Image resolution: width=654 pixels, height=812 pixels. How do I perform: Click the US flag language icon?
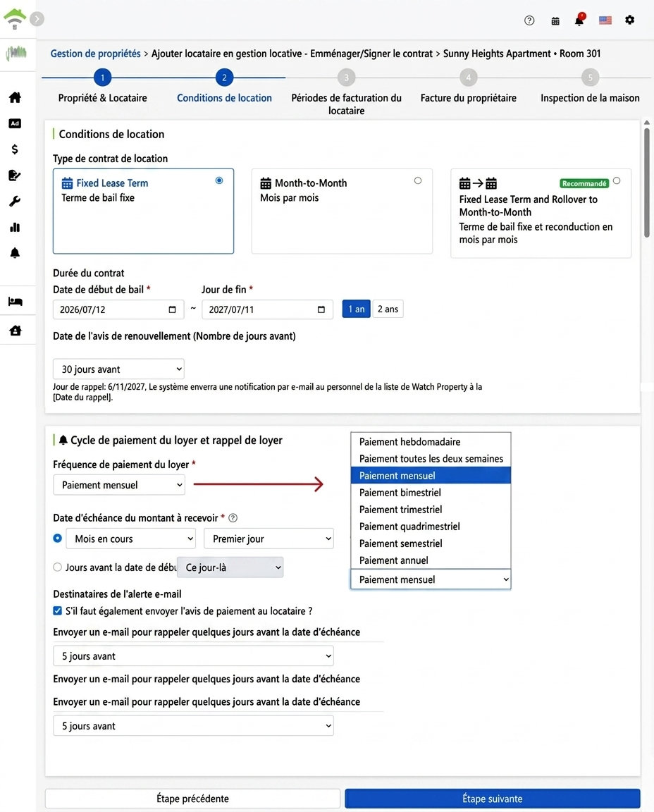pos(605,20)
